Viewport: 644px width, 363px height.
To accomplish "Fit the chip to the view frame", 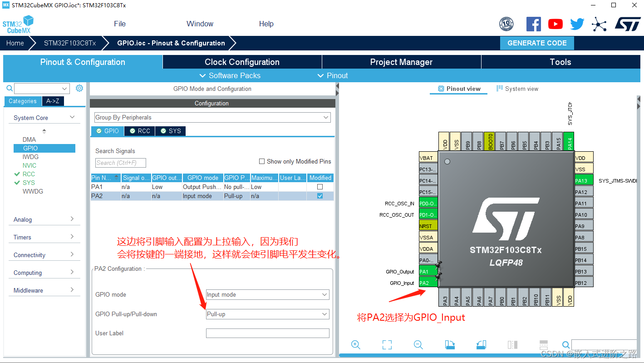I will 387,345.
